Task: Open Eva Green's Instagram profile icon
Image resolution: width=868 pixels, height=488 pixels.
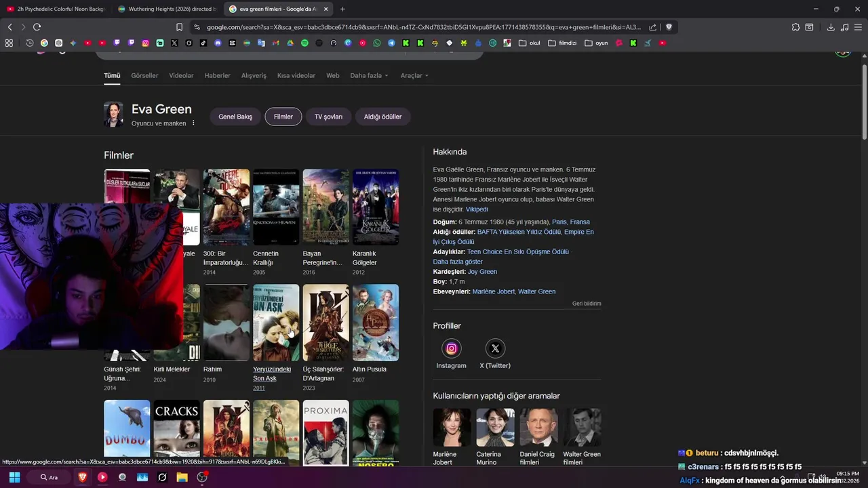Action: click(451, 348)
